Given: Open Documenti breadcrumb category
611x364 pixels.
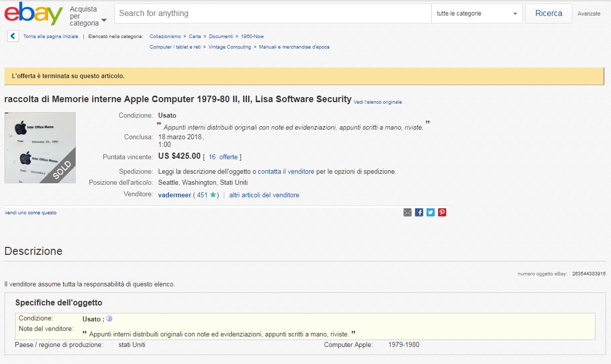Looking at the screenshot, I should click(221, 36).
